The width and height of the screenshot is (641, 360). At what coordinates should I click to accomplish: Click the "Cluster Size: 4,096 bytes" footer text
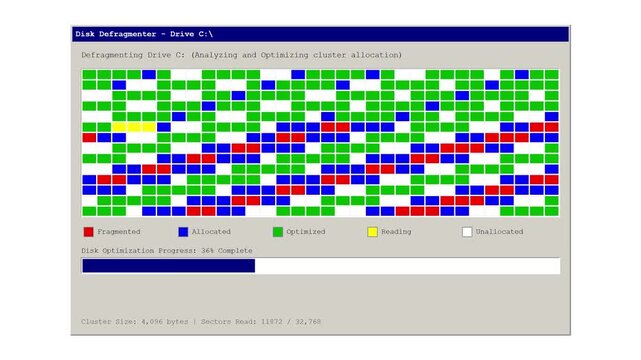pyautogui.click(x=135, y=322)
